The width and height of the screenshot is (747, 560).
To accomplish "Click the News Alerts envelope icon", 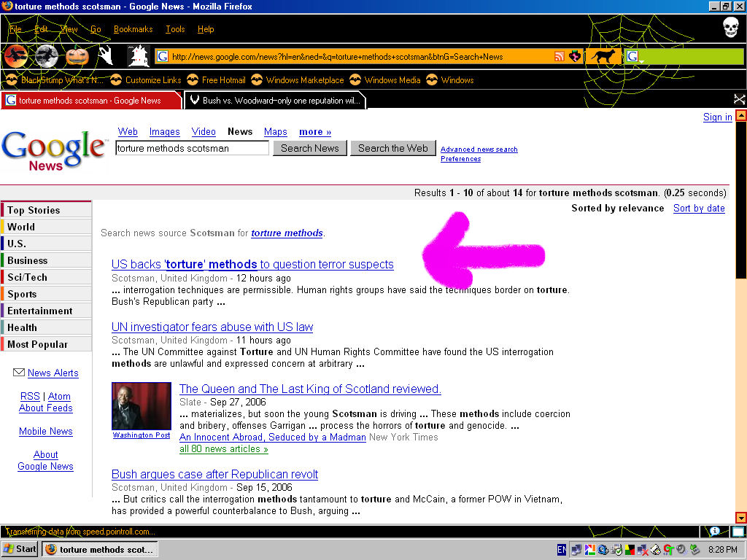I will [18, 373].
